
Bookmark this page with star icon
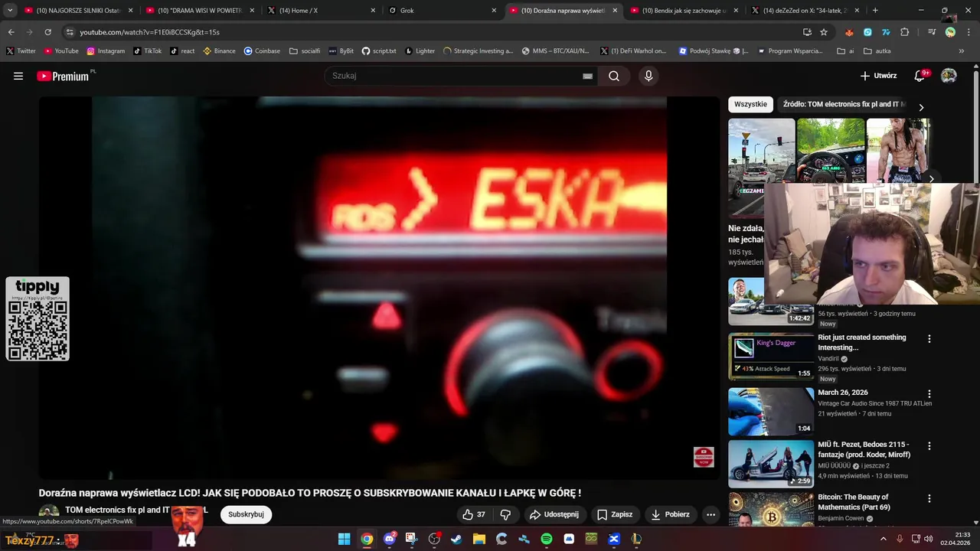(x=824, y=32)
